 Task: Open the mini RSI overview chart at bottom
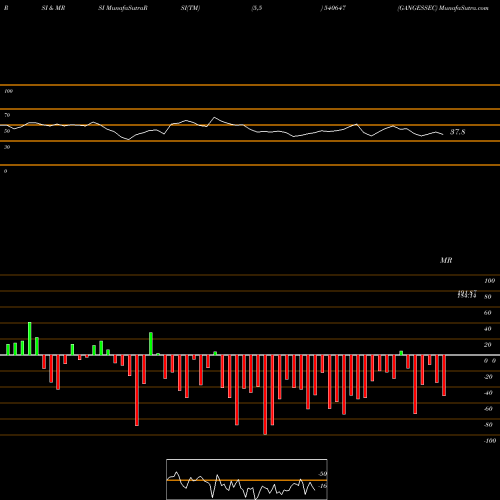(247, 479)
